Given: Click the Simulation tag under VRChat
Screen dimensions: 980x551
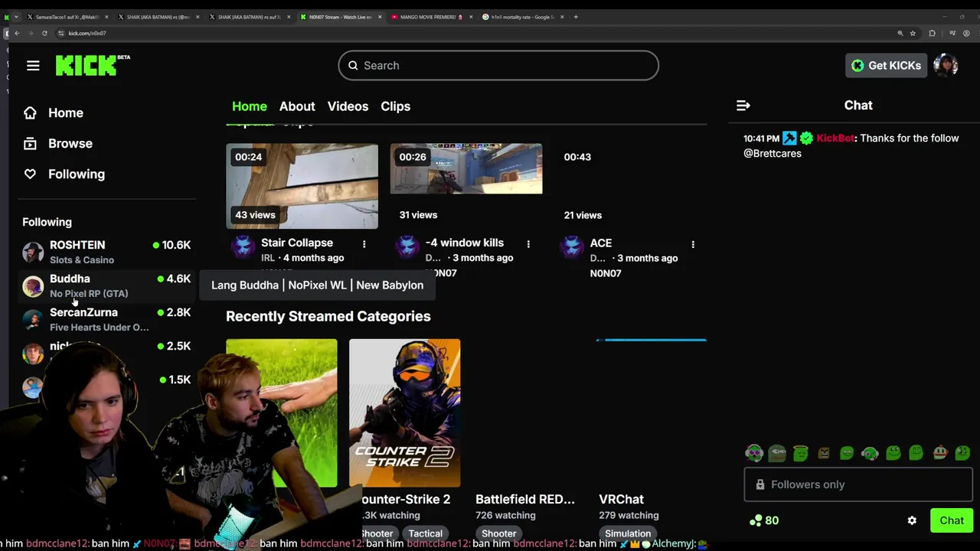Looking at the screenshot, I should [628, 533].
